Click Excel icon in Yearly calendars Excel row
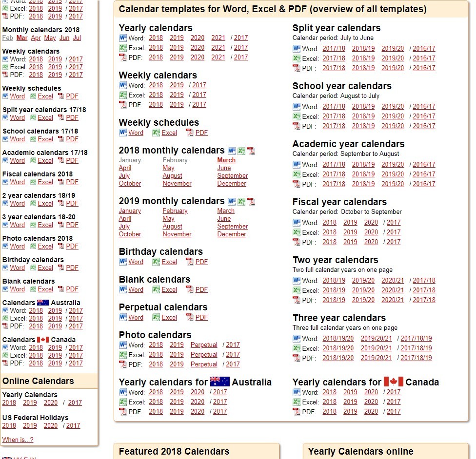476x459 pixels. 122,48
